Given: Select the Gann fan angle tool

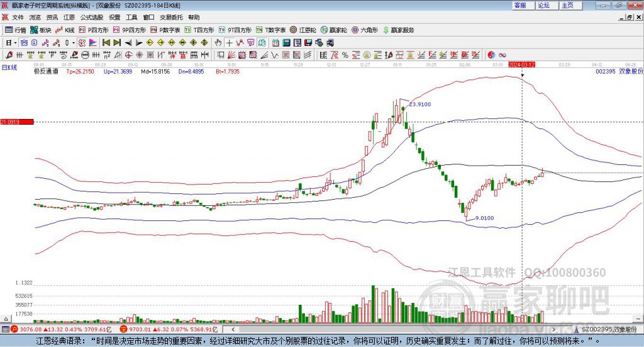Looking at the screenshot, I should [231, 55].
